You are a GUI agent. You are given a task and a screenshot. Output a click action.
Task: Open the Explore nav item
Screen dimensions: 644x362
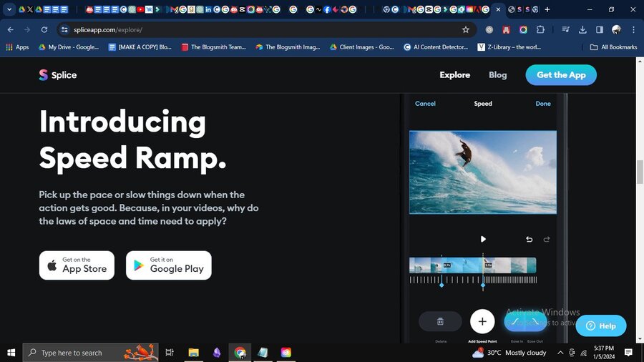[x=454, y=74]
